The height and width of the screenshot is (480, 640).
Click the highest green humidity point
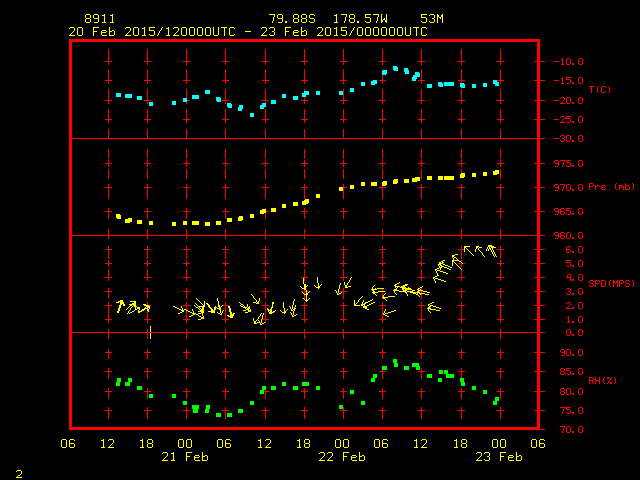(x=395, y=362)
